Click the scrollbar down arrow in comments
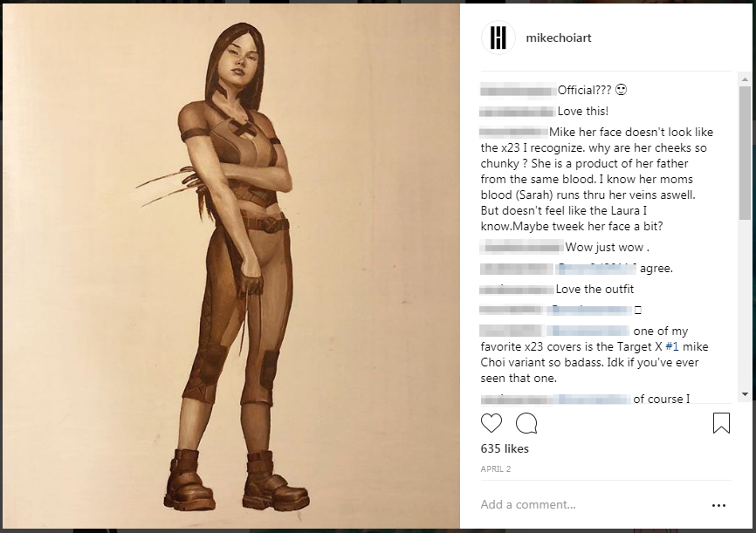 pos(745,394)
